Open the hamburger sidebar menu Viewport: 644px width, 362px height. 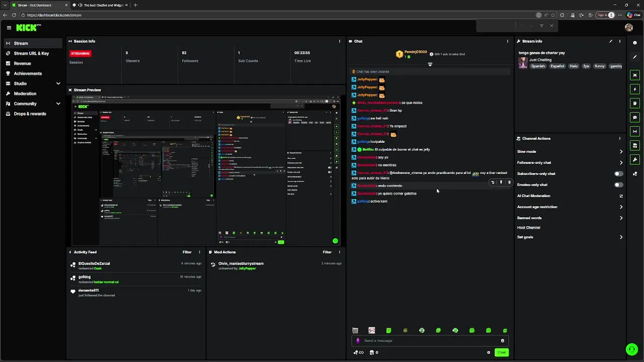pyautogui.click(x=9, y=28)
